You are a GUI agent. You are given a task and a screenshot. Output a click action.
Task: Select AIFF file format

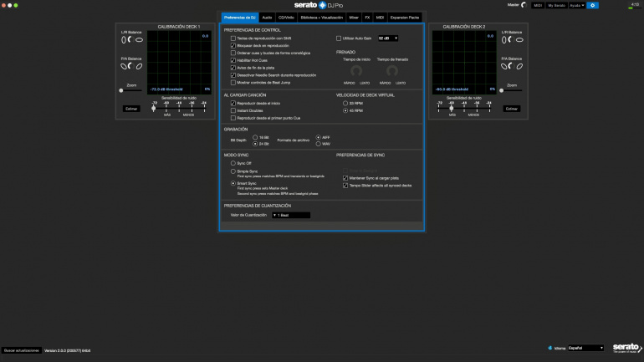coord(319,137)
